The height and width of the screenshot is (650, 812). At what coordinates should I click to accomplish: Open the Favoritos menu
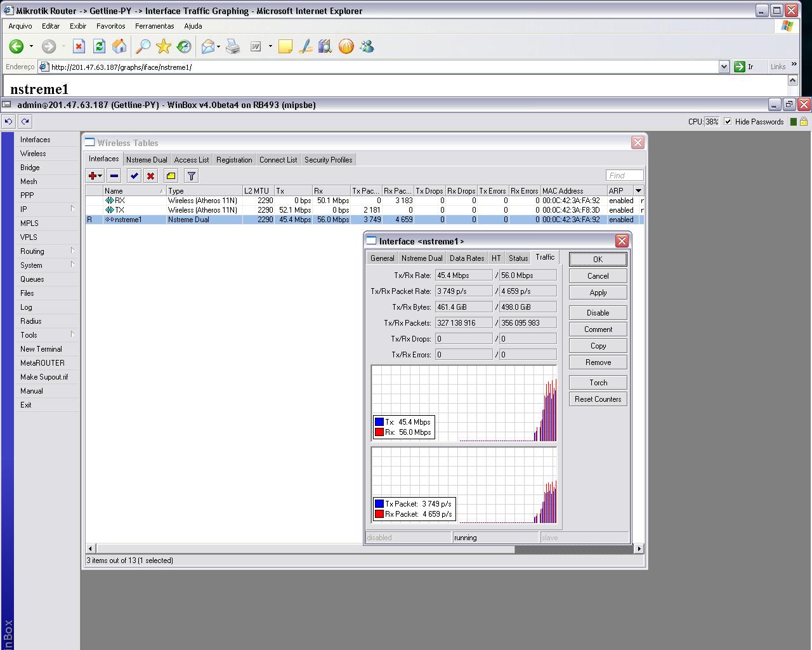click(x=111, y=26)
